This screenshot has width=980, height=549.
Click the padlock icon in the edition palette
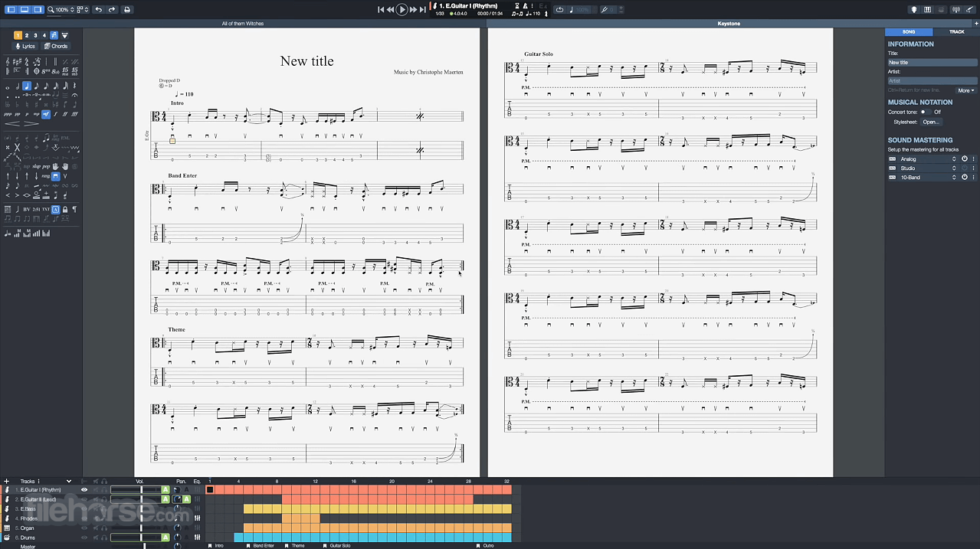[x=65, y=209]
